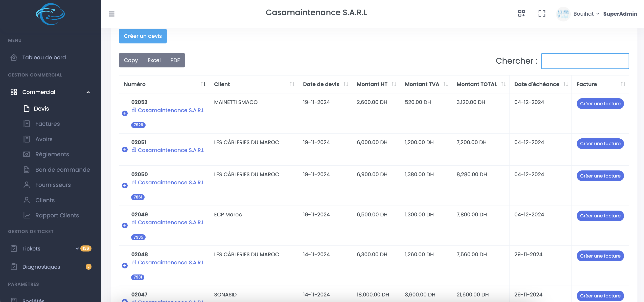644x302 pixels.
Task: Click ticket badge 7861
Action: point(138,197)
